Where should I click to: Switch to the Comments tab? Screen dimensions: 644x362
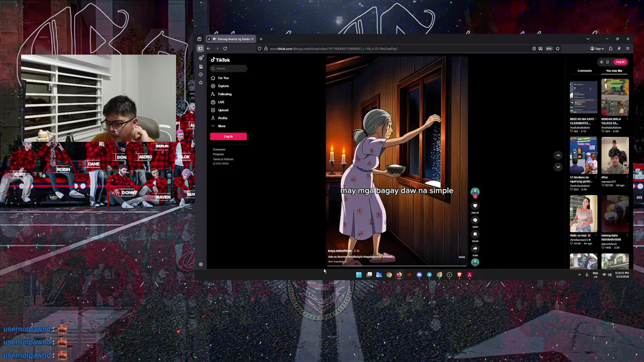click(x=585, y=71)
